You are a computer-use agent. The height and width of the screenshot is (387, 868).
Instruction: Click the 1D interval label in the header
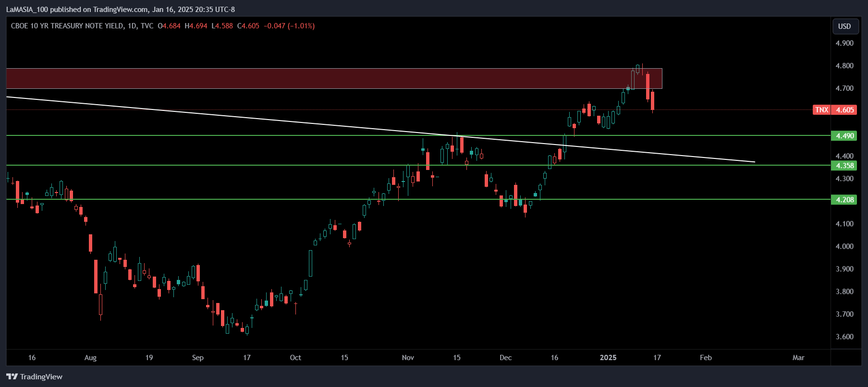(132, 26)
